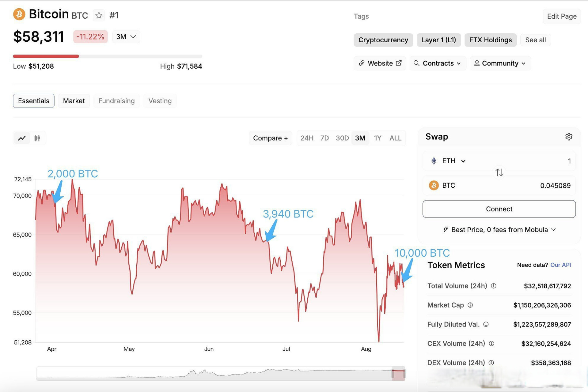Open the ETH token selector

(448, 161)
